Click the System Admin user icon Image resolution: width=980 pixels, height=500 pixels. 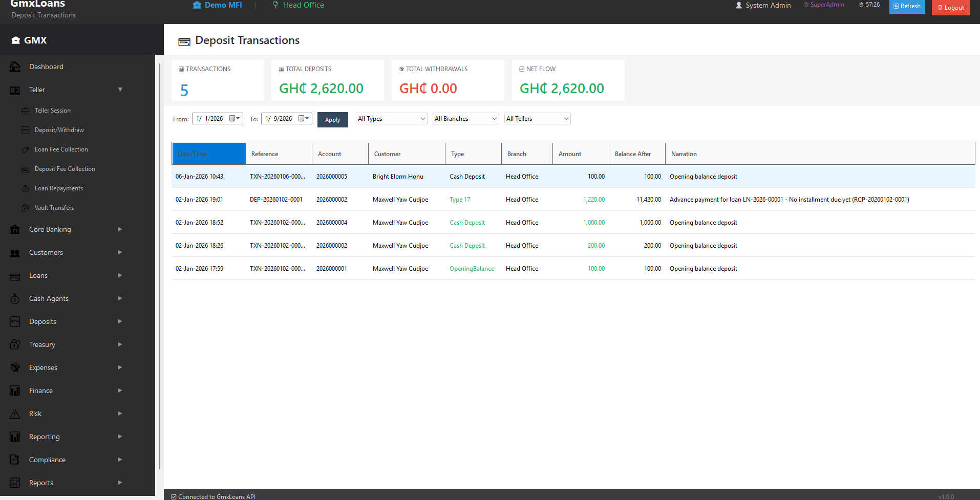pos(739,5)
